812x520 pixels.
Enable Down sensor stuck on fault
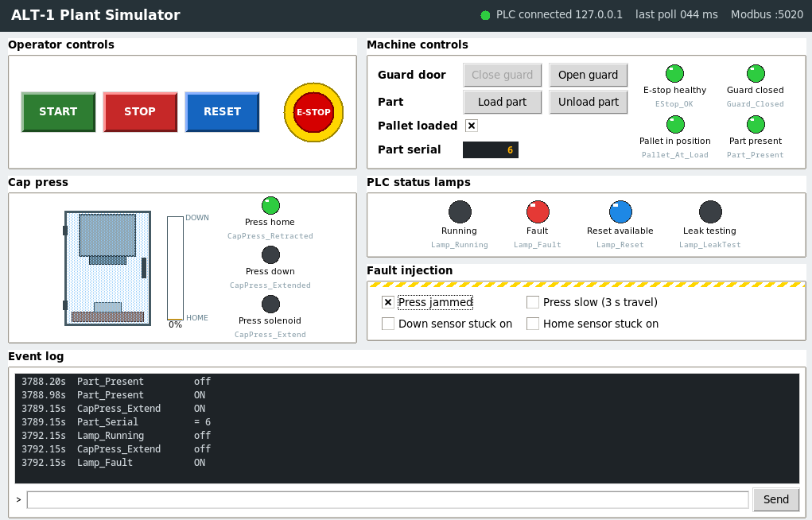coord(388,324)
